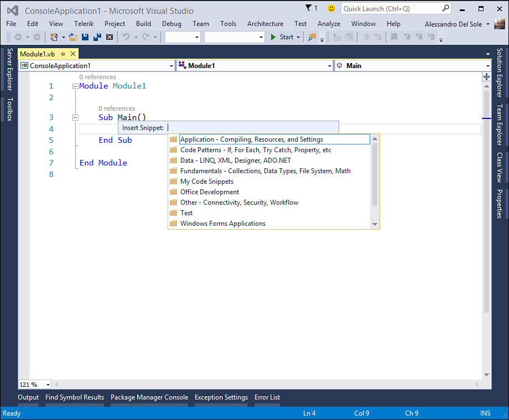Click the Save All toolbar icon

pyautogui.click(x=97, y=37)
